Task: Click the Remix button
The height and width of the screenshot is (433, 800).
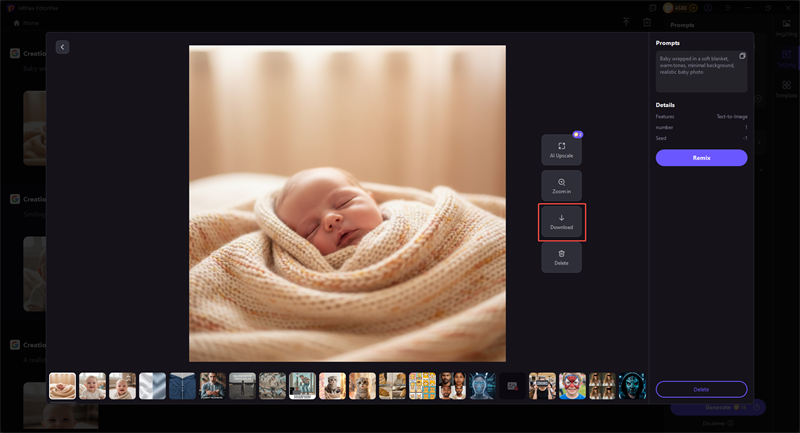Action: pos(702,158)
